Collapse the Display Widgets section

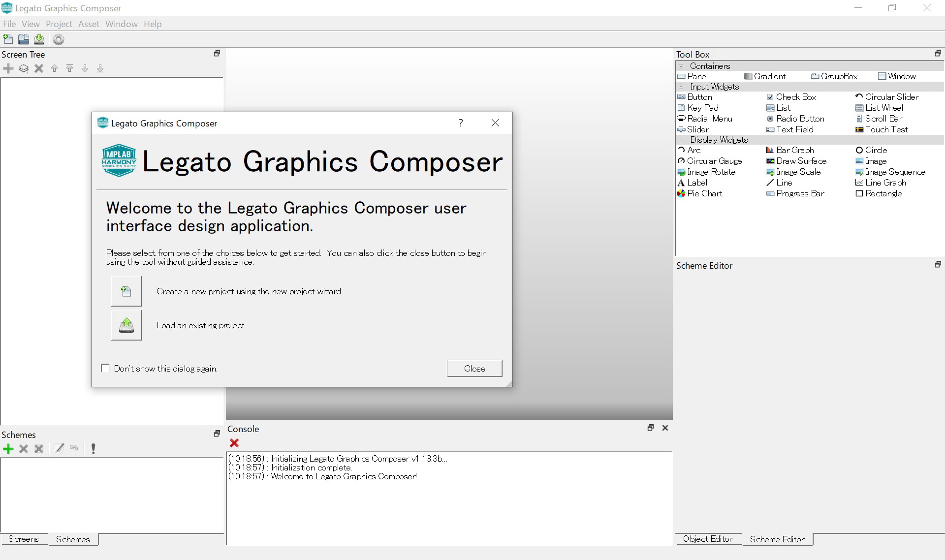pyautogui.click(x=681, y=140)
